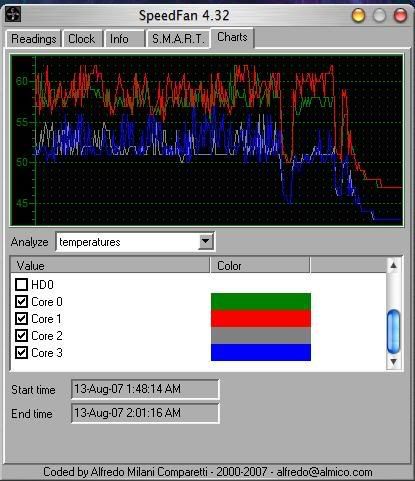Click the list scrollbar up arrow
This screenshot has width=415, height=481.
click(x=394, y=265)
